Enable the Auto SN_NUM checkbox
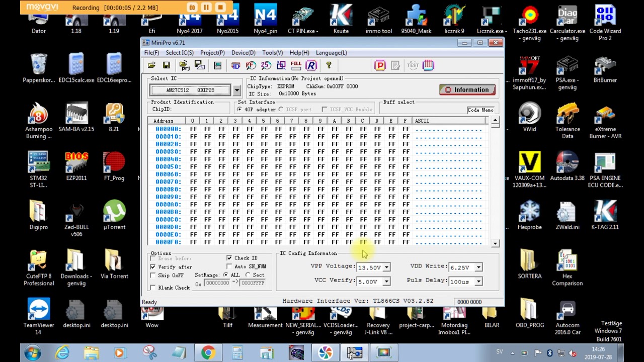This screenshot has height=362, width=644. point(229,266)
